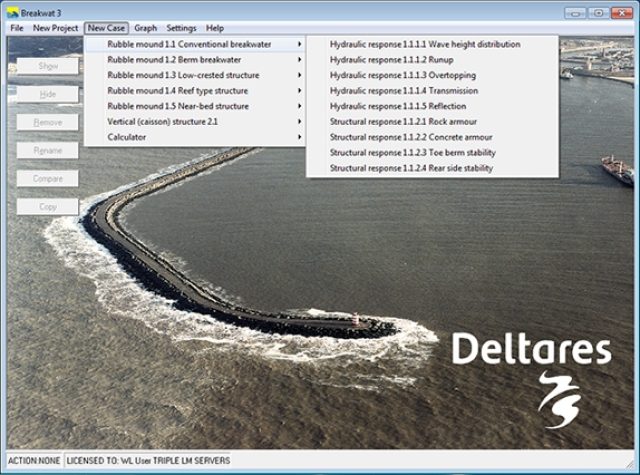Open the Settings menu
This screenshot has height=475, width=640.
(181, 28)
